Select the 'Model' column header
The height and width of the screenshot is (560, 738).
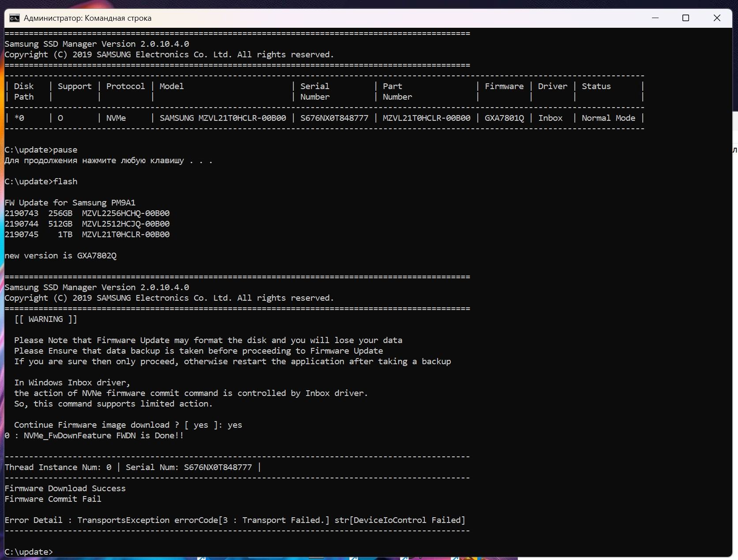[172, 86]
